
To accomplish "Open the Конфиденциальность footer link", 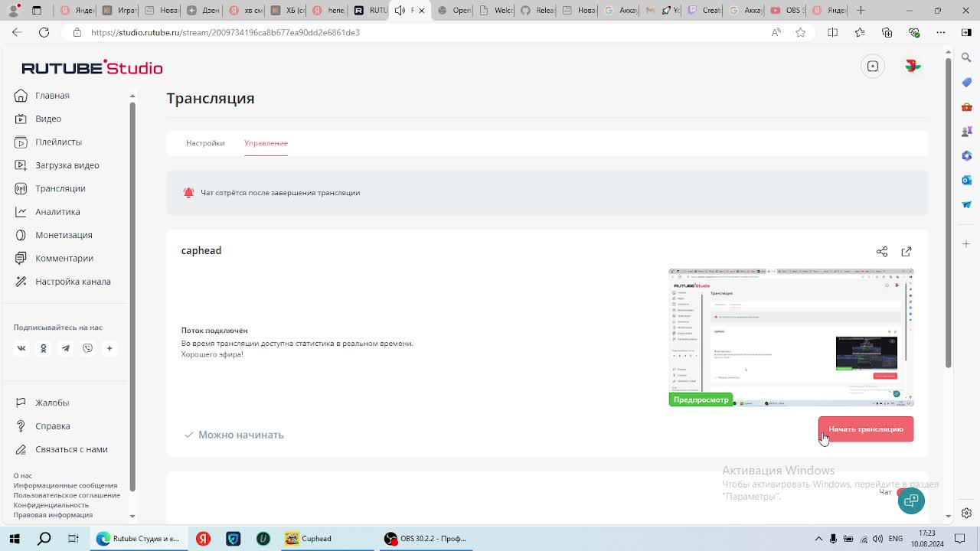I will point(51,505).
